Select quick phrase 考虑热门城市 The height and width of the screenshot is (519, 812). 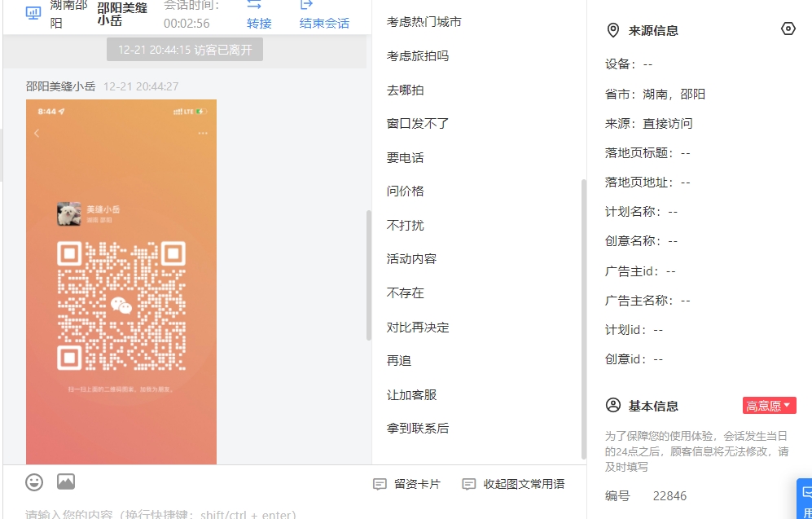pyautogui.click(x=424, y=22)
